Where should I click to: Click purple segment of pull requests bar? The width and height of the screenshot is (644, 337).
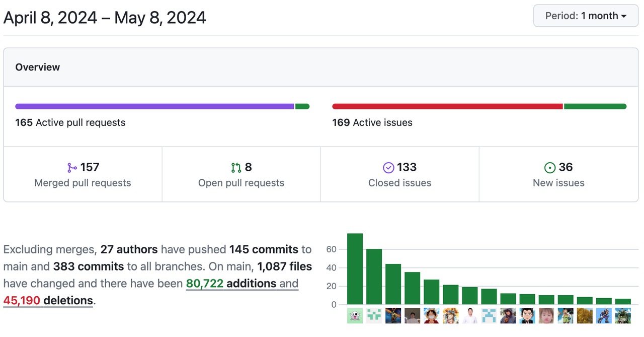click(154, 106)
